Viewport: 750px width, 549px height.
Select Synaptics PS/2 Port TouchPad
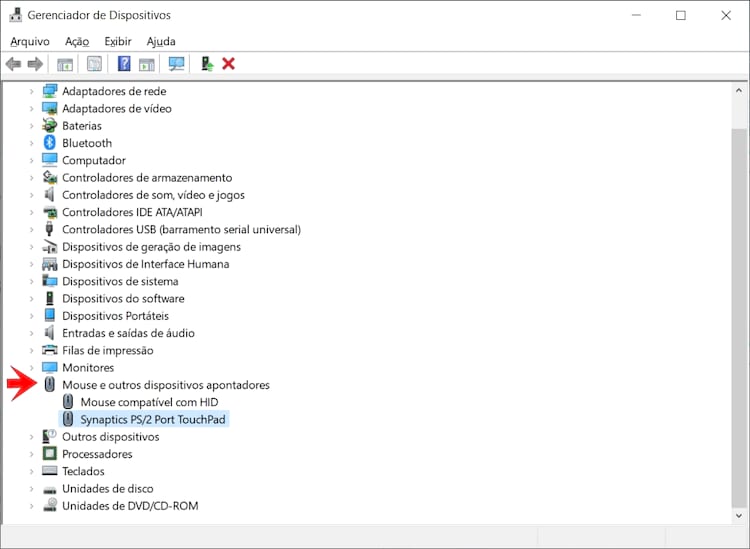pos(153,419)
